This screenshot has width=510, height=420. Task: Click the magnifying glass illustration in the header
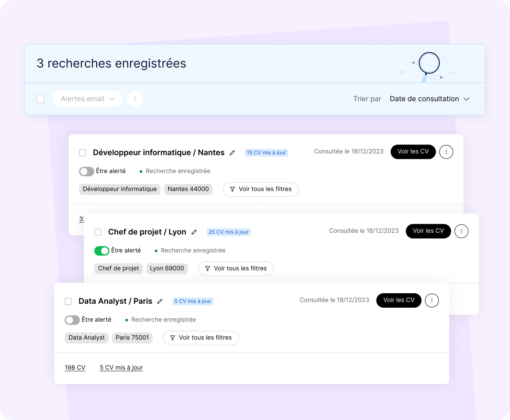click(429, 62)
